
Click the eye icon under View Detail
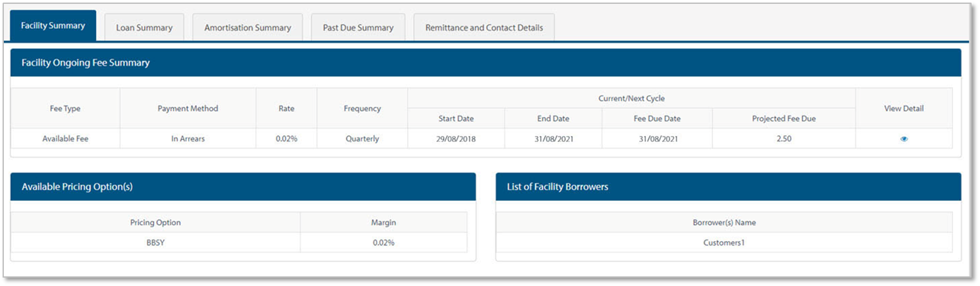point(903,138)
